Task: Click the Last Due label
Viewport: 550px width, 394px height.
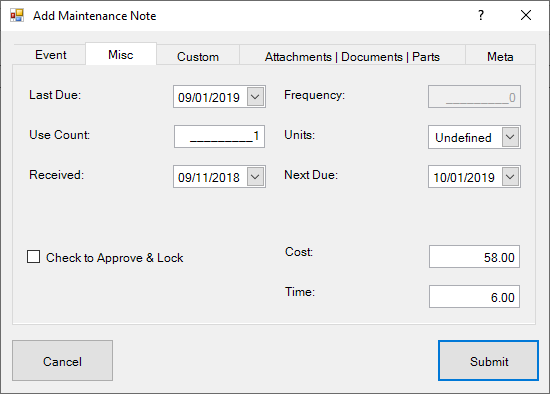Action: tap(55, 95)
